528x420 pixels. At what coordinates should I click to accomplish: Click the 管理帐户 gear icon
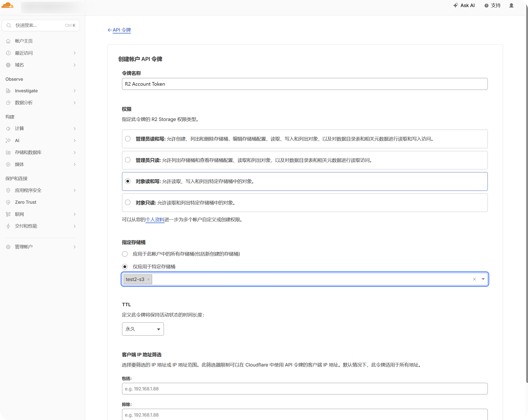click(x=8, y=247)
